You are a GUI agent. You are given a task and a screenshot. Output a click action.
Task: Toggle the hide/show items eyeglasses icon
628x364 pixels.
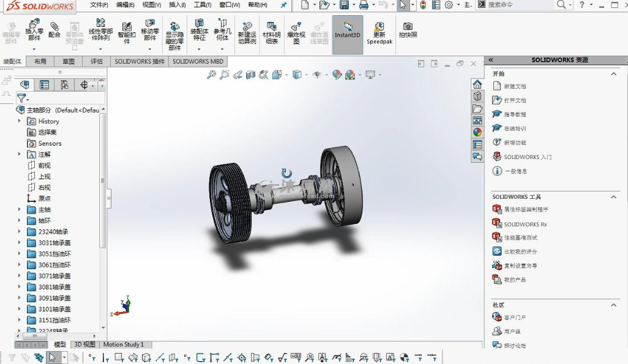coord(316,75)
